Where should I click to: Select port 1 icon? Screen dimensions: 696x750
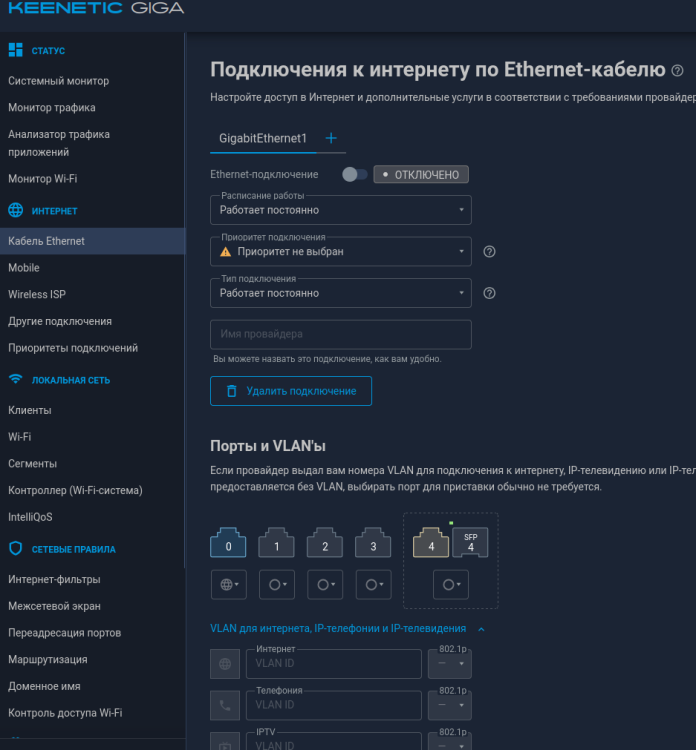(x=276, y=542)
